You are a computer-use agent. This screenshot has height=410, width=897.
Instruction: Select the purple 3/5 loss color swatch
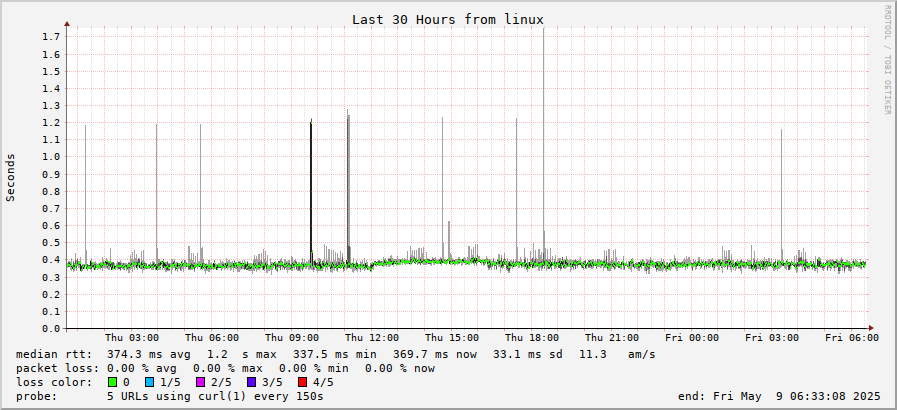[x=252, y=382]
